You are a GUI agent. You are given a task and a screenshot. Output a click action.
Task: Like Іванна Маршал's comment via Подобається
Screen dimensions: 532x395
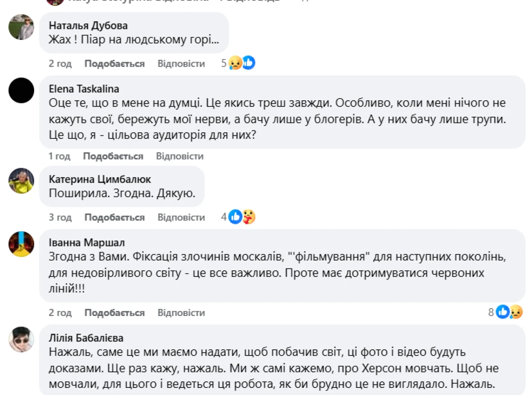pyautogui.click(x=114, y=312)
